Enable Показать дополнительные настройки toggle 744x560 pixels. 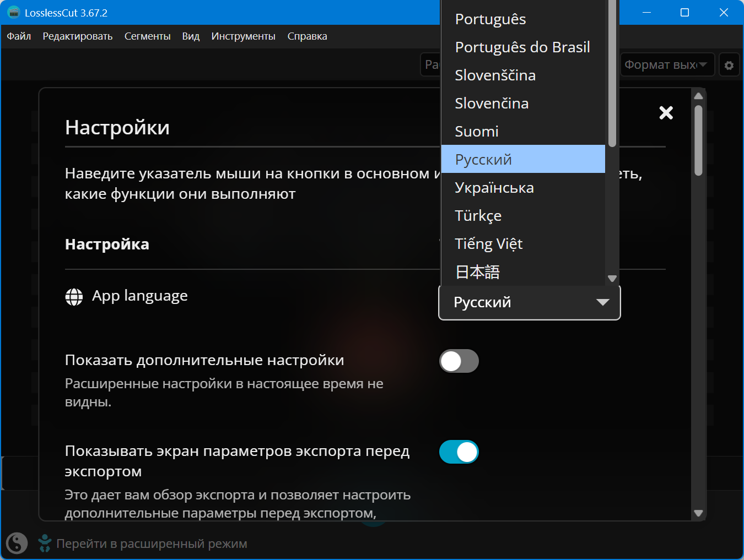pos(459,361)
